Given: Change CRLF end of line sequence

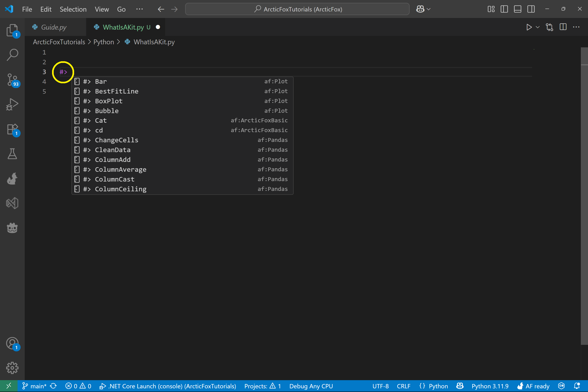Looking at the screenshot, I should (x=403, y=386).
